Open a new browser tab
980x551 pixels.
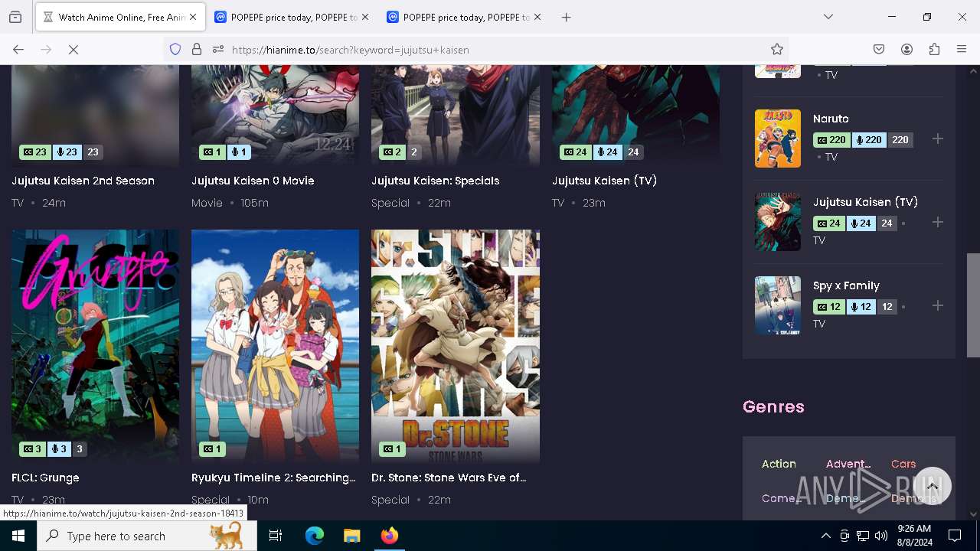coord(567,17)
